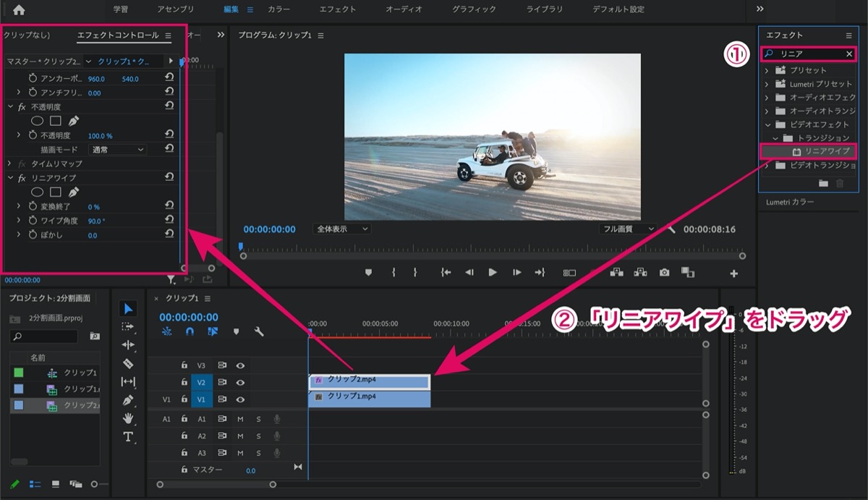Screen dimensions: 868x500
Task: Open the エフェクトコントロール panel tab
Action: 118,35
